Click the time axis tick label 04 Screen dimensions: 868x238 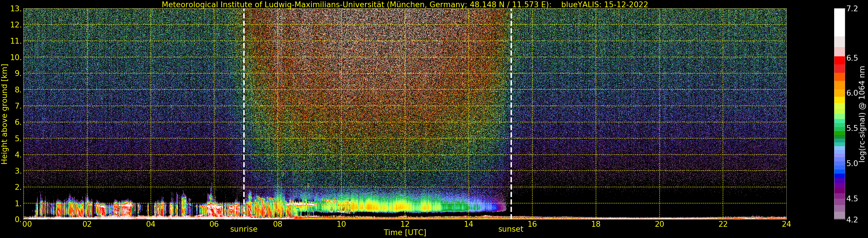pos(151,224)
